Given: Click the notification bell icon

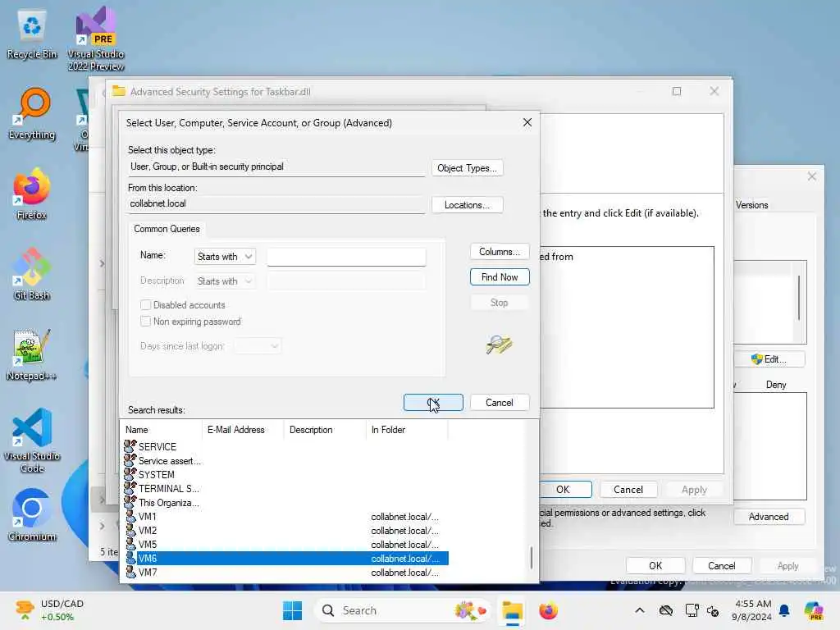Looking at the screenshot, I should pos(784,610).
